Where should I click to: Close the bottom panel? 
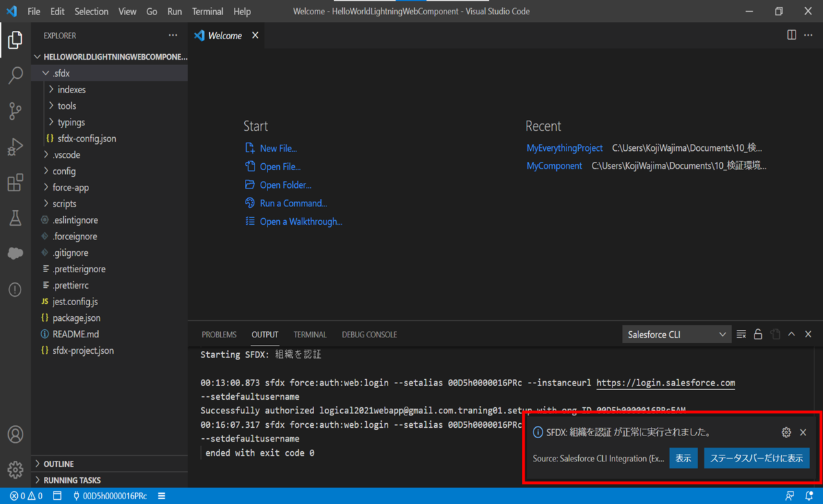tap(809, 335)
